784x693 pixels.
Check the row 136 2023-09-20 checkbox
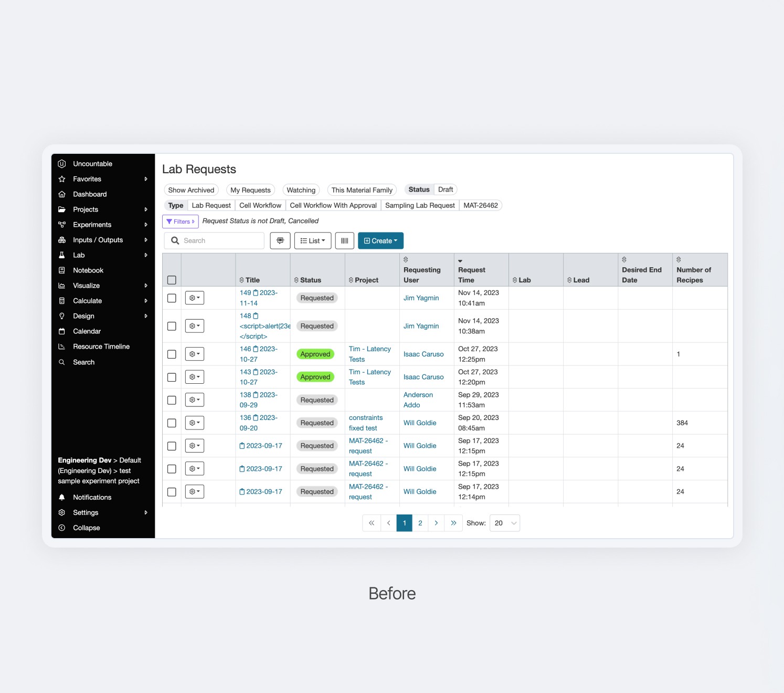click(x=172, y=423)
